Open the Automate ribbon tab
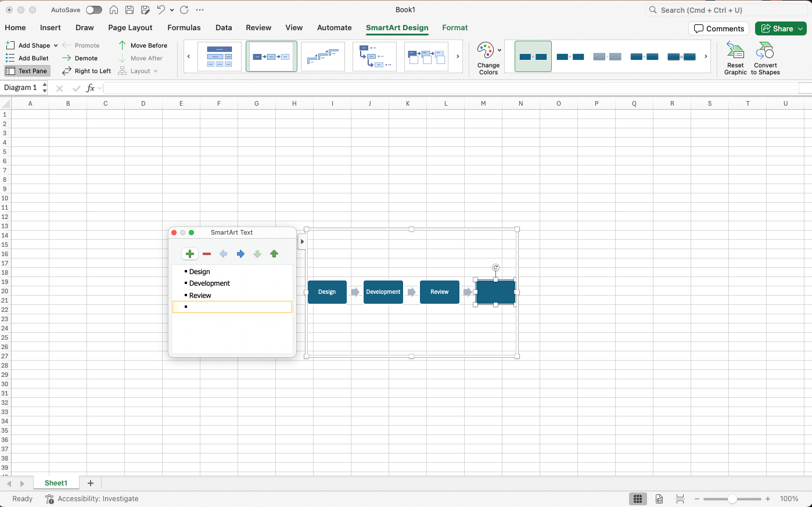The width and height of the screenshot is (812, 507). tap(334, 27)
